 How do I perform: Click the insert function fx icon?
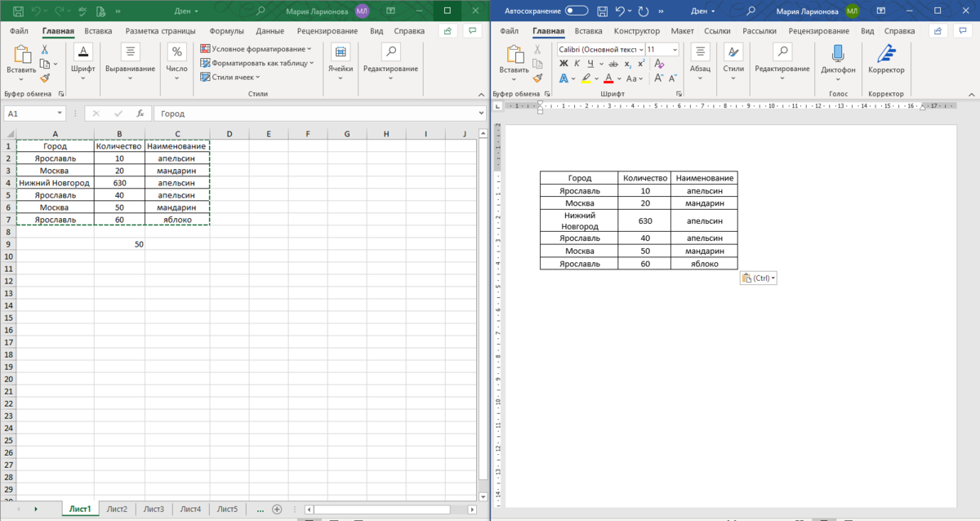click(140, 114)
